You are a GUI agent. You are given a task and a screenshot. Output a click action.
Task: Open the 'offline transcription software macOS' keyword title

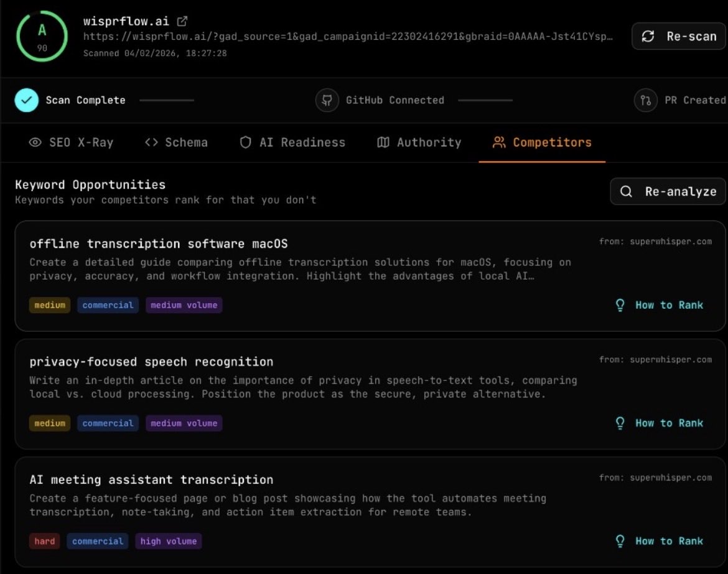(159, 244)
